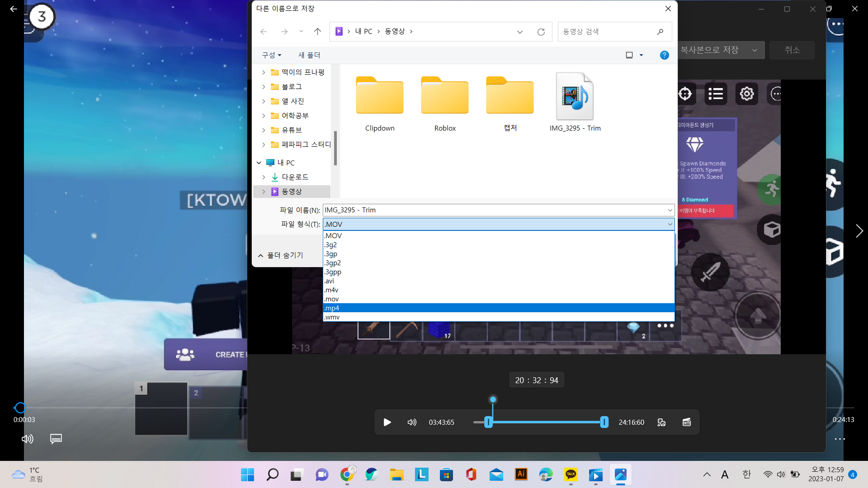
Task: Open the file name history dropdown
Action: (670, 210)
